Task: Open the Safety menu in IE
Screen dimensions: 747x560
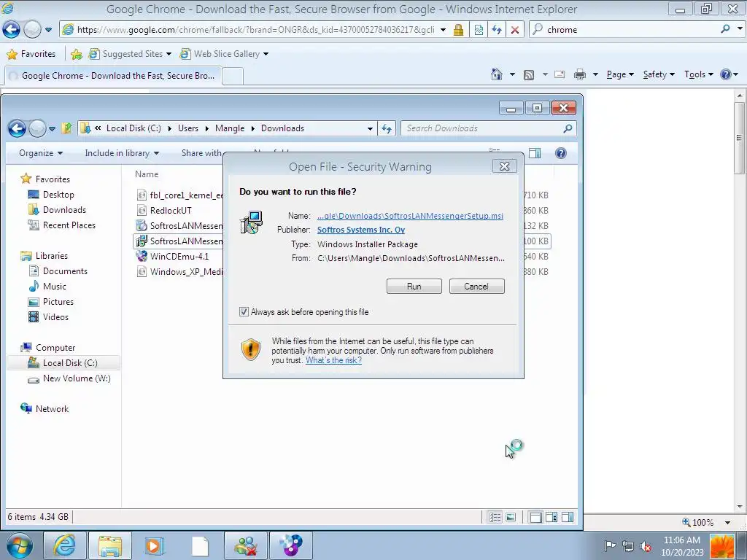Action: 659,74
